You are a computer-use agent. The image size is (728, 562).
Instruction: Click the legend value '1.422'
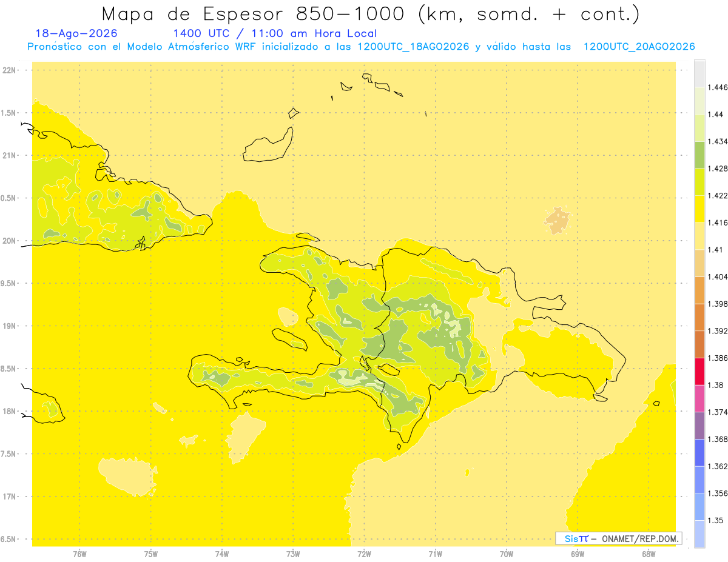(718, 195)
